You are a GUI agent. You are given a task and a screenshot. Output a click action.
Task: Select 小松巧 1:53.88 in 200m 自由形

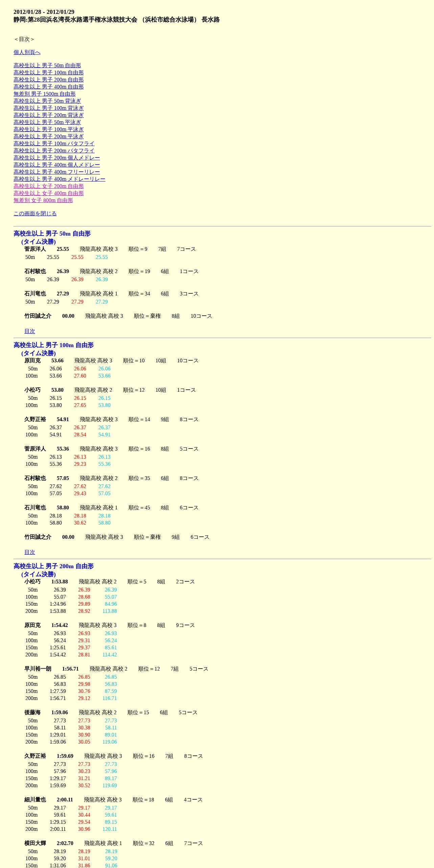tap(110, 582)
